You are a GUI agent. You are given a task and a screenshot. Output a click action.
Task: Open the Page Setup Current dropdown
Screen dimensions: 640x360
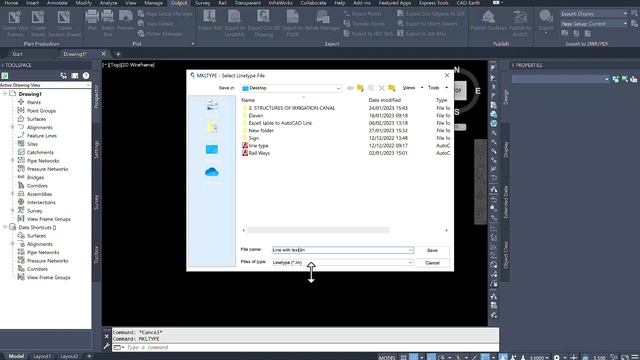tap(593, 24)
